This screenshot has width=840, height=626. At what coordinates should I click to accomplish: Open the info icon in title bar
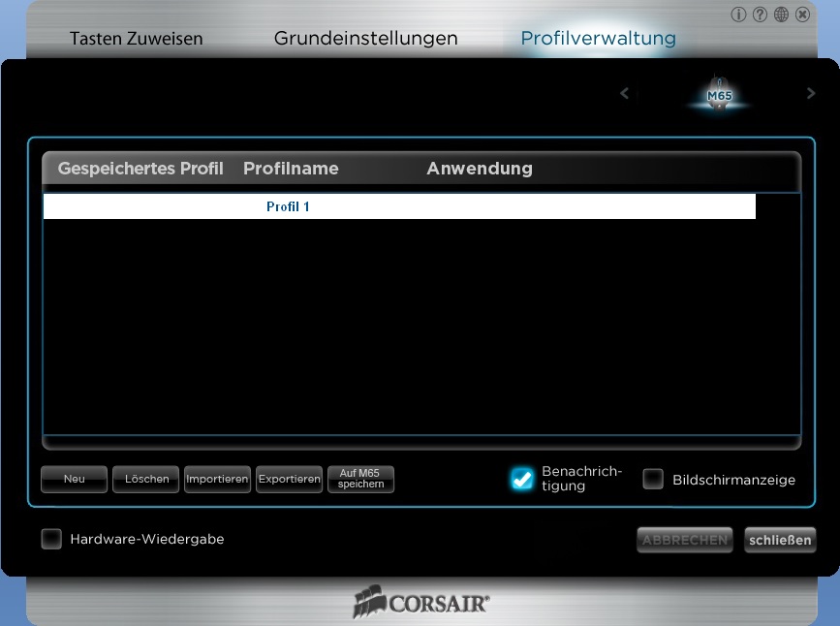tap(738, 15)
